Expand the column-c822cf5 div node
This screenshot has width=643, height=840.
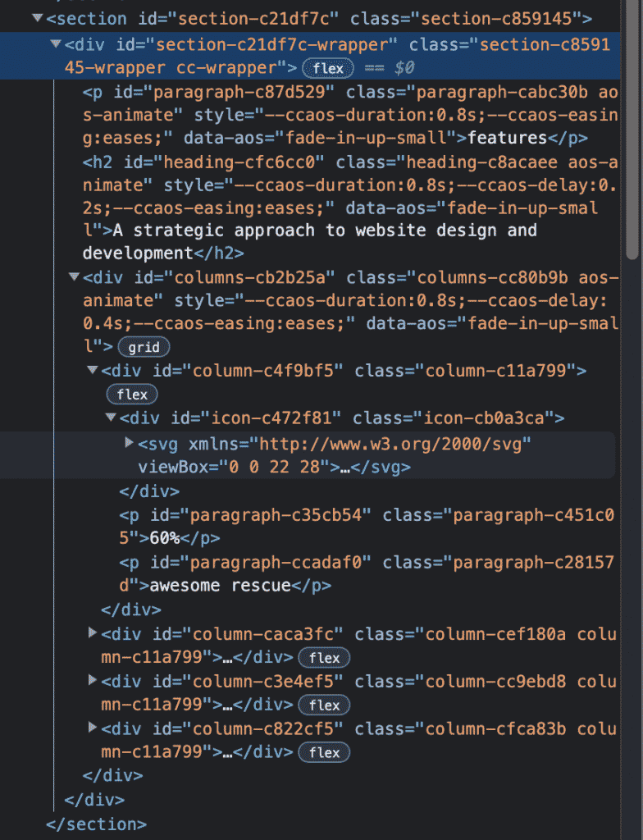coord(92,728)
